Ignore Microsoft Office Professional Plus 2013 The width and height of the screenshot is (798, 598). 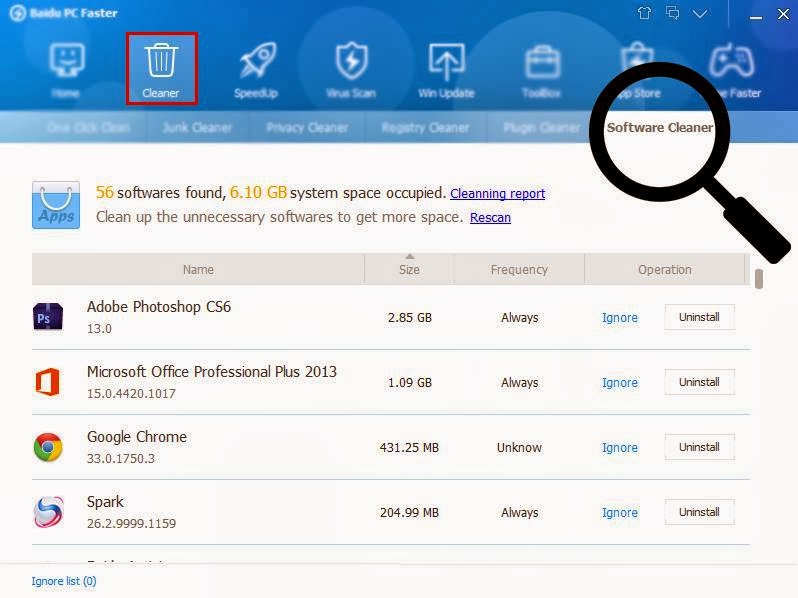click(619, 383)
